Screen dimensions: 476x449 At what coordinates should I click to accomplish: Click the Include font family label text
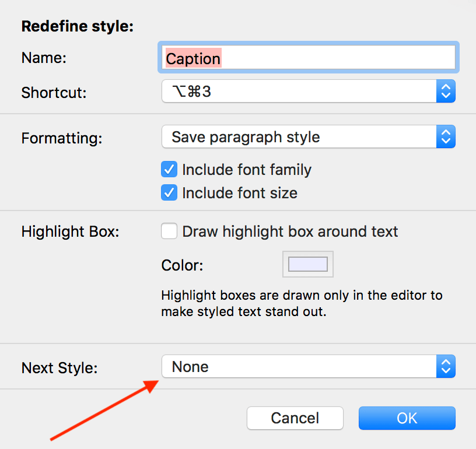[x=247, y=170]
